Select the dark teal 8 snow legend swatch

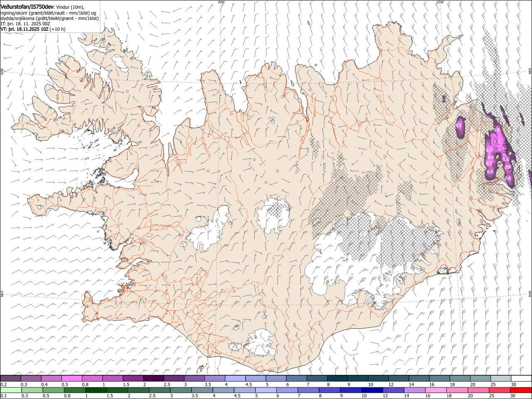[x=337, y=379]
